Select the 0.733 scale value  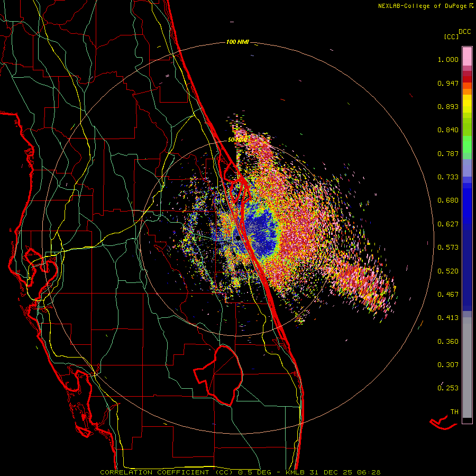(448, 177)
